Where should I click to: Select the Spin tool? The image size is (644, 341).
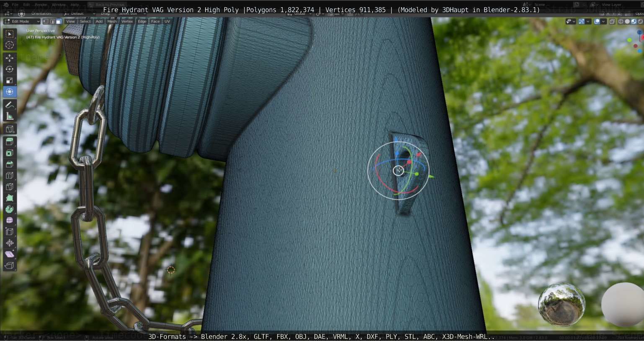pyautogui.click(x=10, y=209)
